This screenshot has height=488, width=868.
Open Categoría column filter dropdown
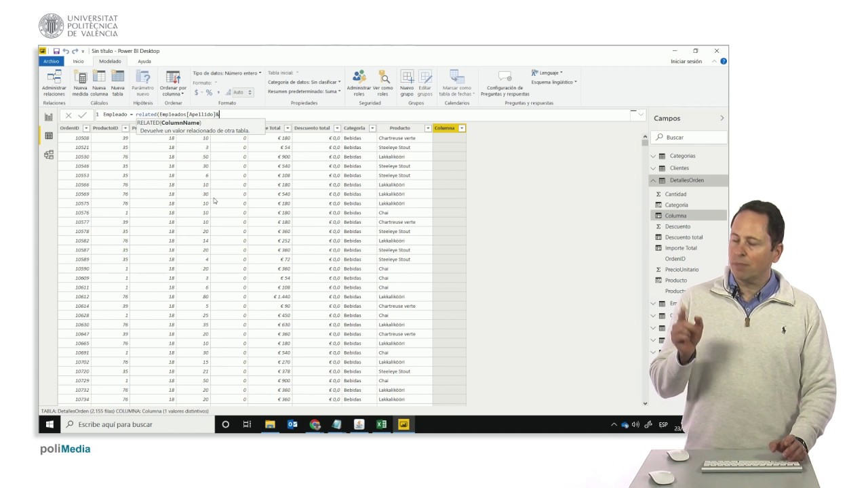[x=372, y=128]
